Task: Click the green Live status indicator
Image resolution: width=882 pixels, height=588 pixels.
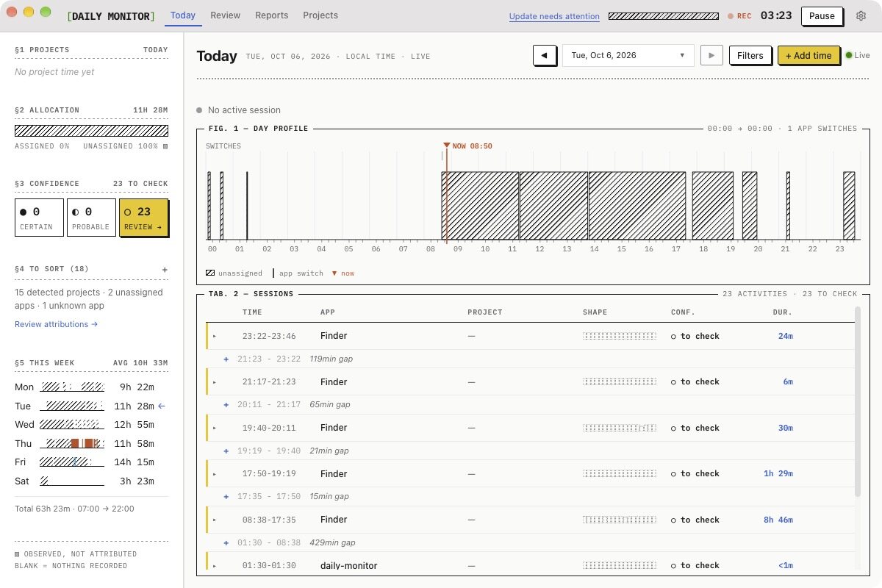Action: pos(858,55)
